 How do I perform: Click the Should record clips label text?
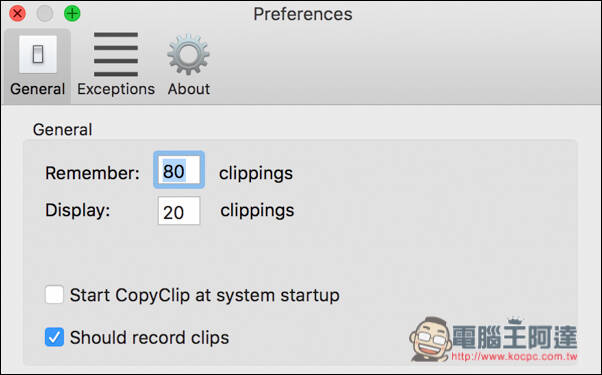[x=149, y=338]
